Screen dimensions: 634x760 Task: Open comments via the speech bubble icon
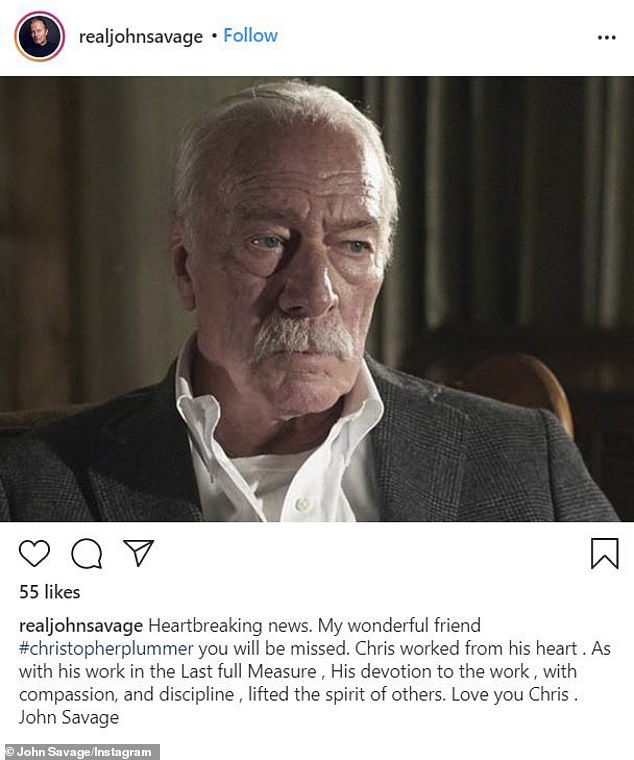coord(87,554)
